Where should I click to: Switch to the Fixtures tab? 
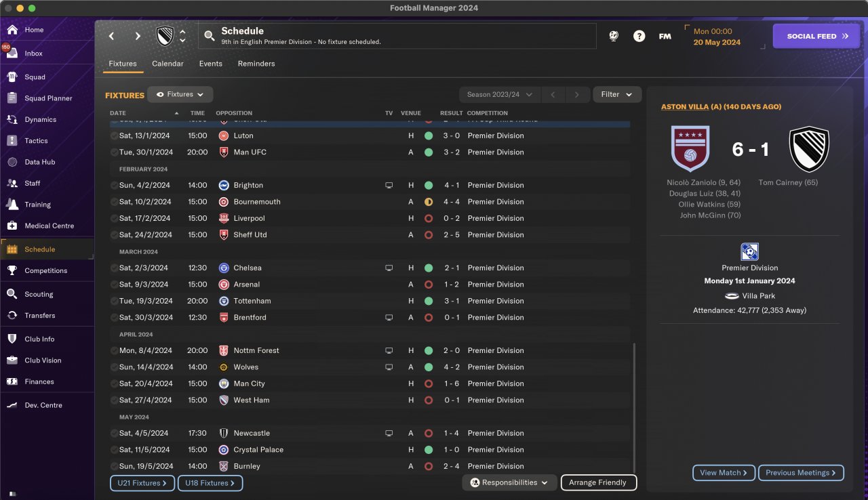coord(123,64)
